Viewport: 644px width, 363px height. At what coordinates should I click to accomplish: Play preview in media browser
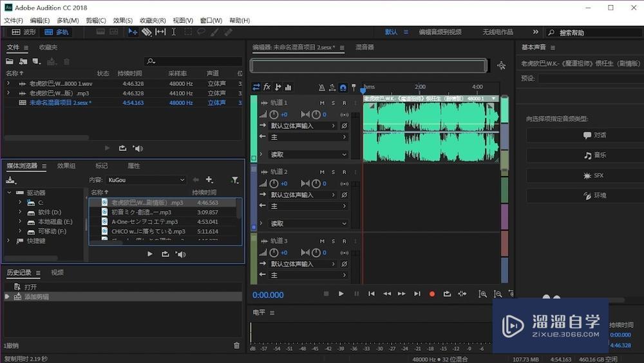[x=150, y=254]
